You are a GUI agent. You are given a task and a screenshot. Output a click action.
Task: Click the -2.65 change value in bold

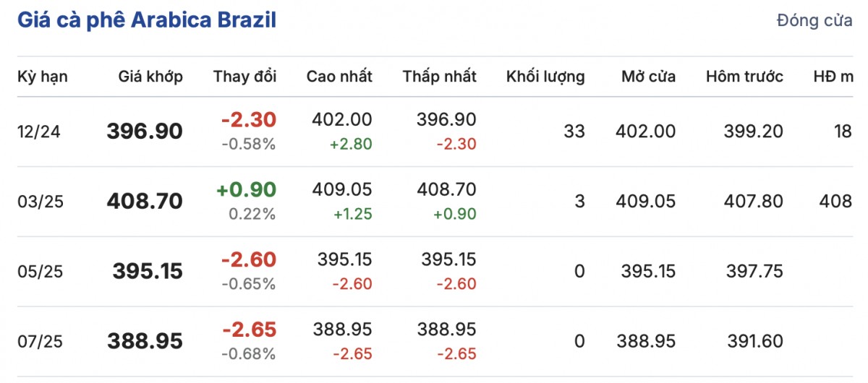pyautogui.click(x=248, y=330)
